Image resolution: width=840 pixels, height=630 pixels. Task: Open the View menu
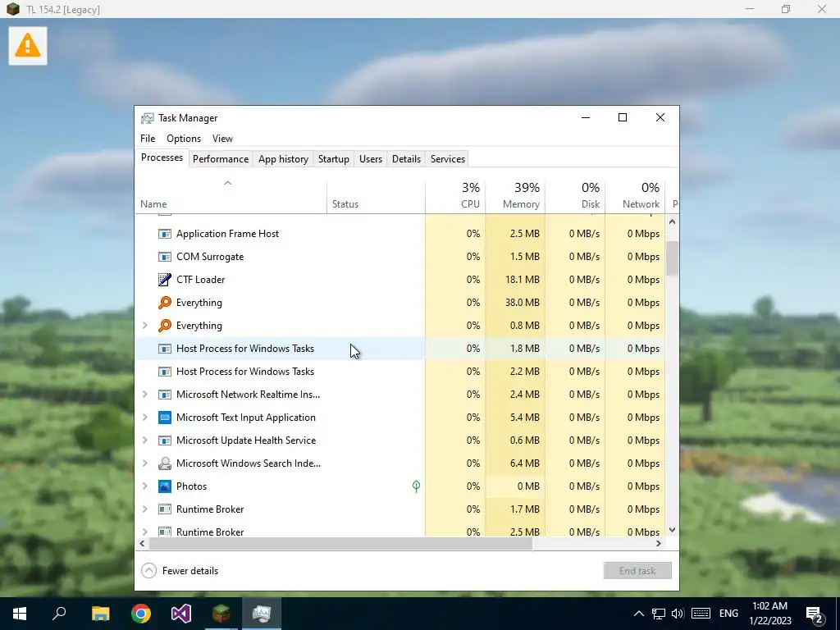[x=222, y=138]
